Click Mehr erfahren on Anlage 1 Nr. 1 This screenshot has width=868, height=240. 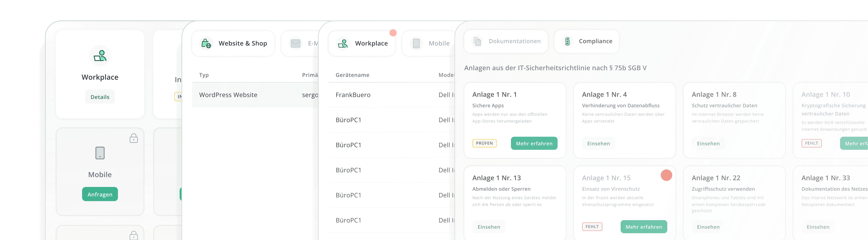click(534, 143)
